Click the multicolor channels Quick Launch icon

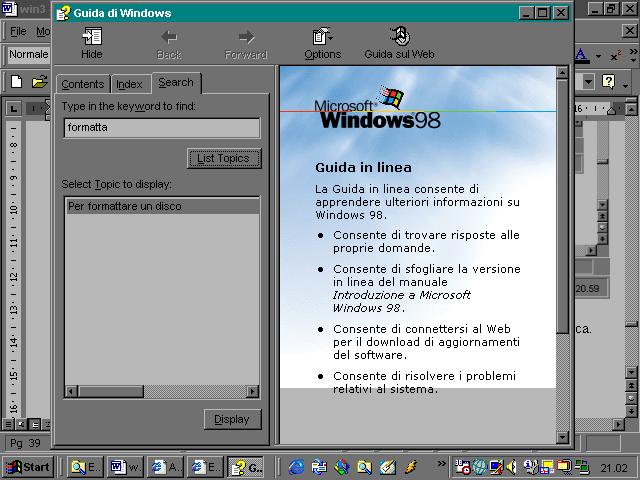tap(342, 467)
